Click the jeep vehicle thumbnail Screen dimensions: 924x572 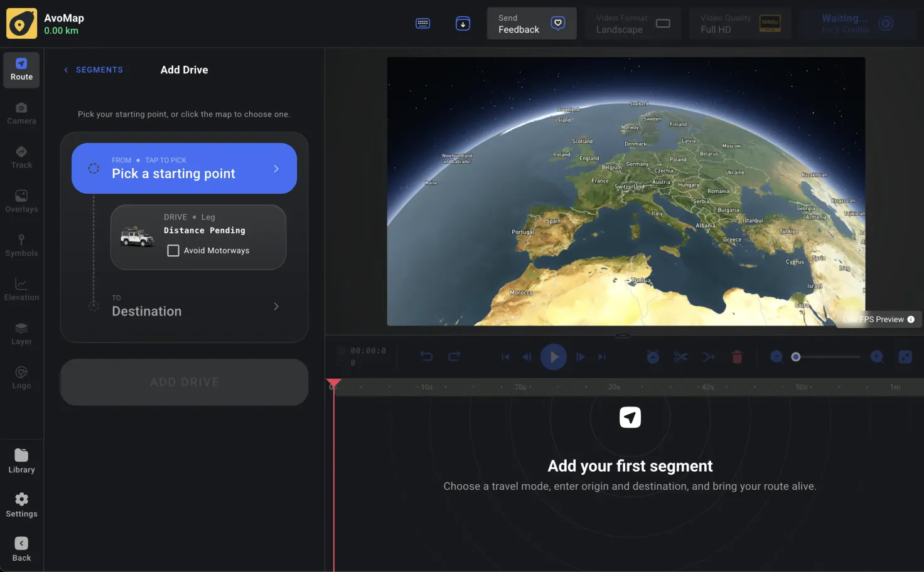coord(137,237)
